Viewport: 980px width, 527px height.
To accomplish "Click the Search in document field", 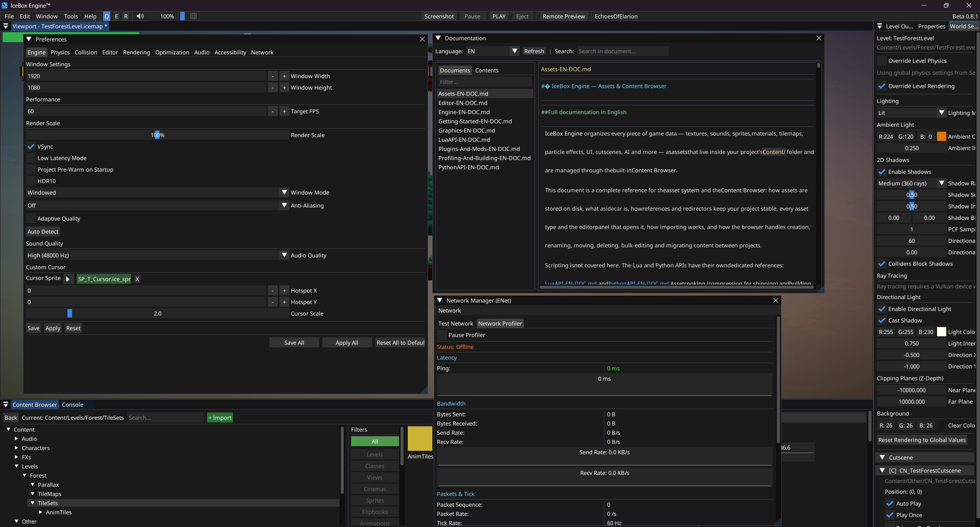I will [x=623, y=51].
